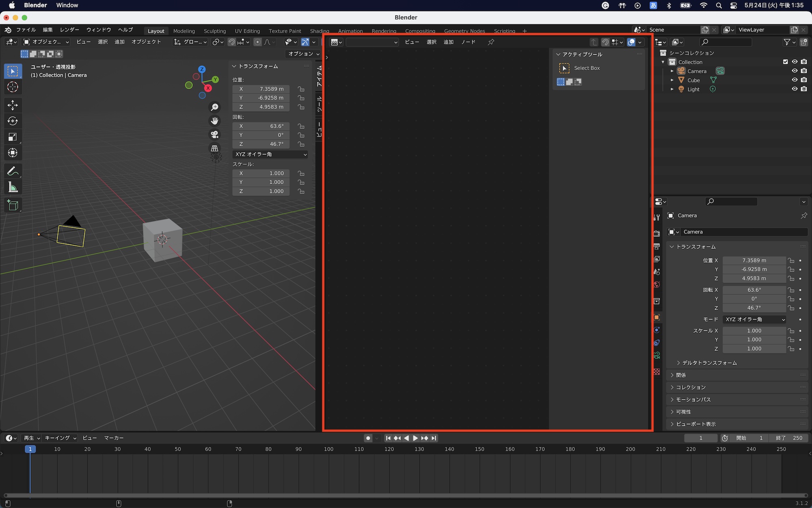The image size is (812, 508).
Task: Select the Scale tool icon
Action: tap(13, 137)
